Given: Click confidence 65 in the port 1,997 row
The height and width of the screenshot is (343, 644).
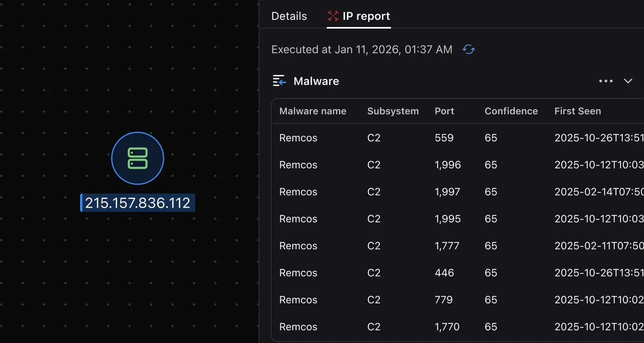Looking at the screenshot, I should (491, 192).
